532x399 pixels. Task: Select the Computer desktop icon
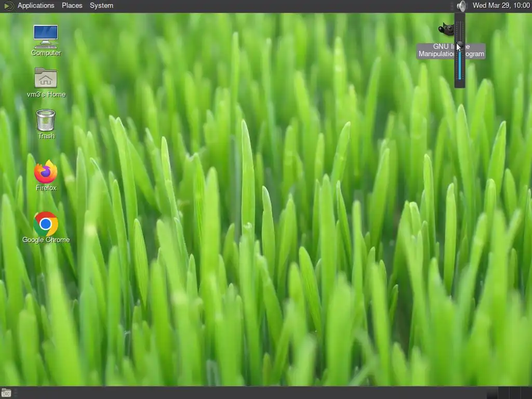point(46,37)
